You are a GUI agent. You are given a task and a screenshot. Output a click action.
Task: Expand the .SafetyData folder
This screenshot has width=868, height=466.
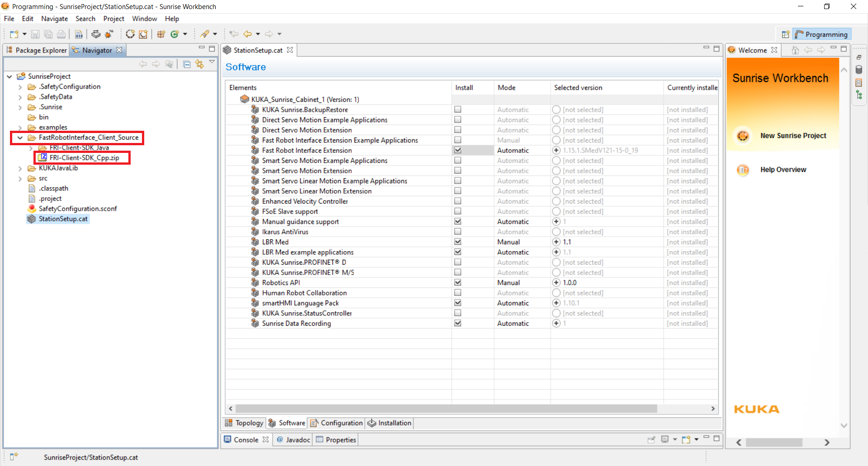coord(20,97)
